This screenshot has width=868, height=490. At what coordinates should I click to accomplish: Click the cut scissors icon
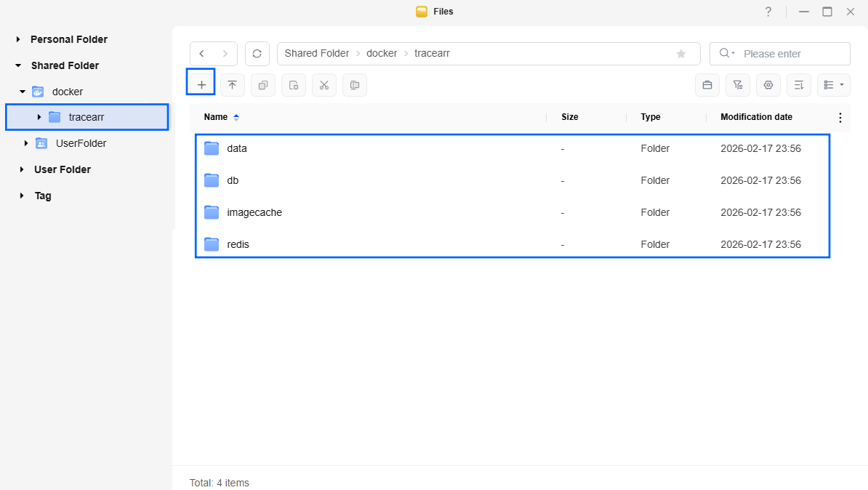[324, 85]
